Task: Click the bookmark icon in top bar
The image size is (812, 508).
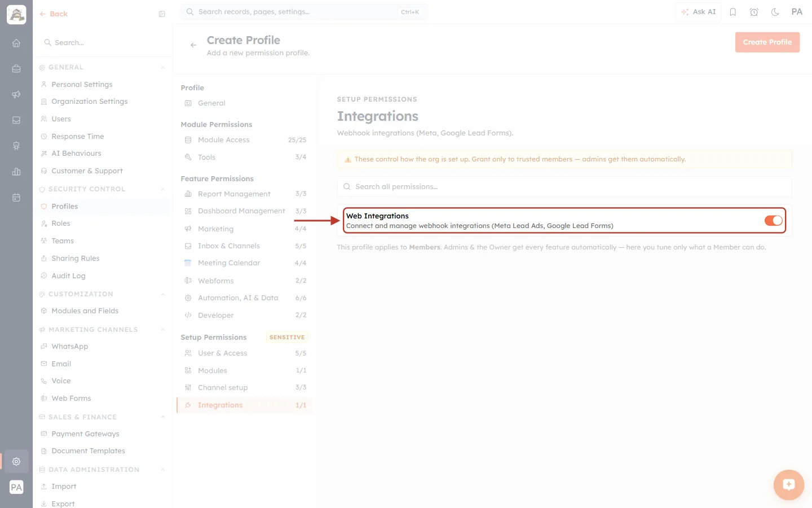Action: [x=733, y=12]
